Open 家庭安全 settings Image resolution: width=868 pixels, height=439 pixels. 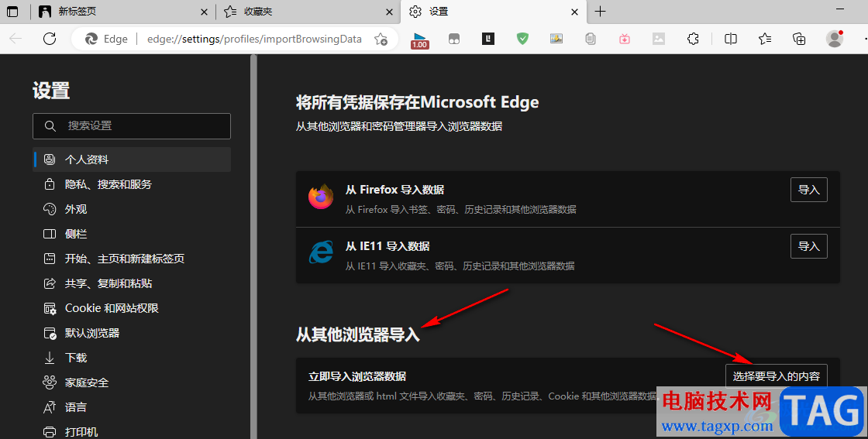click(132, 382)
